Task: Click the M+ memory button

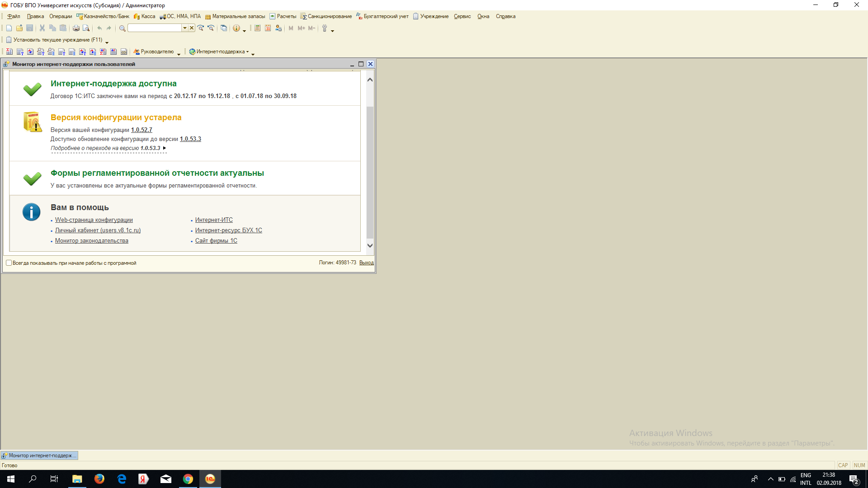Action: click(301, 28)
